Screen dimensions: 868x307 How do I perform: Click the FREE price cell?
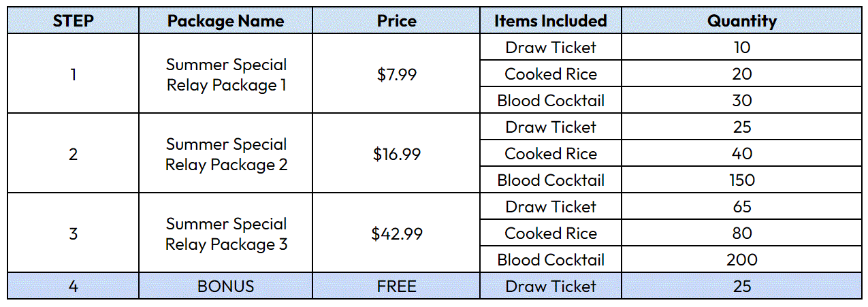click(396, 287)
